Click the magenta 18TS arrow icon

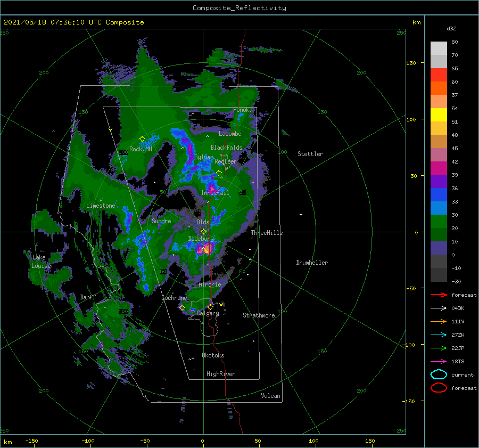[439, 362]
